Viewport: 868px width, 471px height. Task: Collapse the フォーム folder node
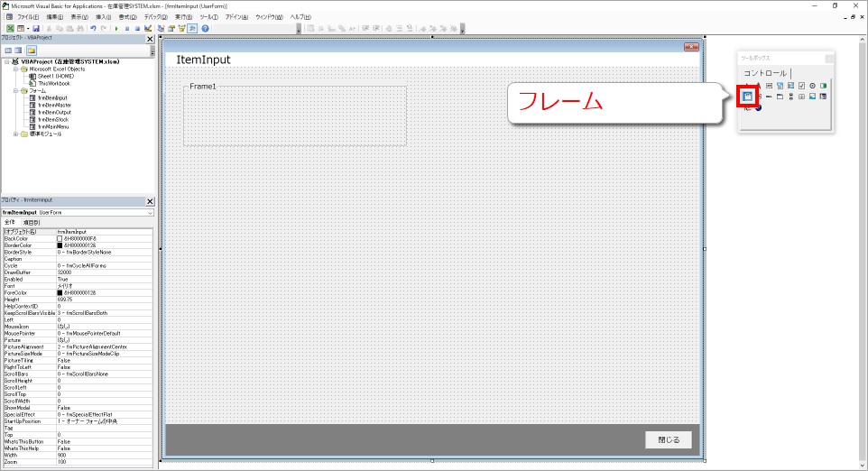click(x=16, y=91)
